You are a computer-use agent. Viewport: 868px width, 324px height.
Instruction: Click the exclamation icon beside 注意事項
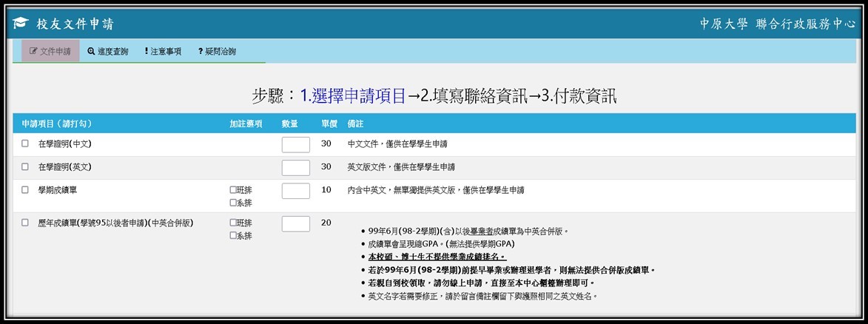pos(147,51)
